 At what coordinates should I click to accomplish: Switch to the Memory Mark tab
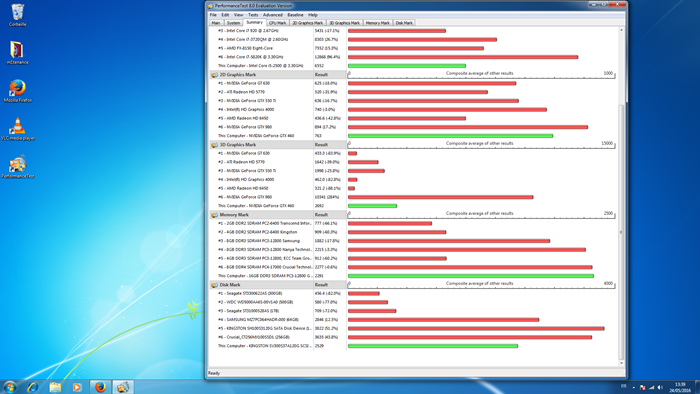[x=378, y=23]
